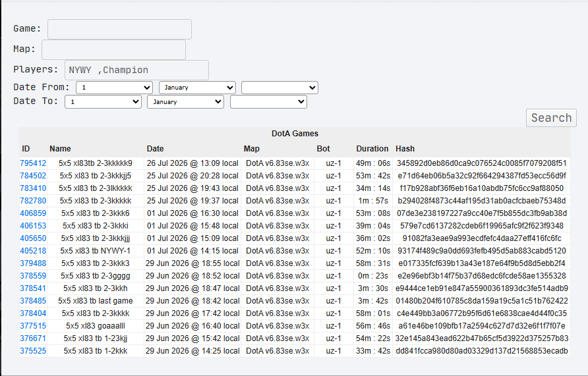The width and height of the screenshot is (588, 376).
Task: Click the Game input field
Action: 119,29
